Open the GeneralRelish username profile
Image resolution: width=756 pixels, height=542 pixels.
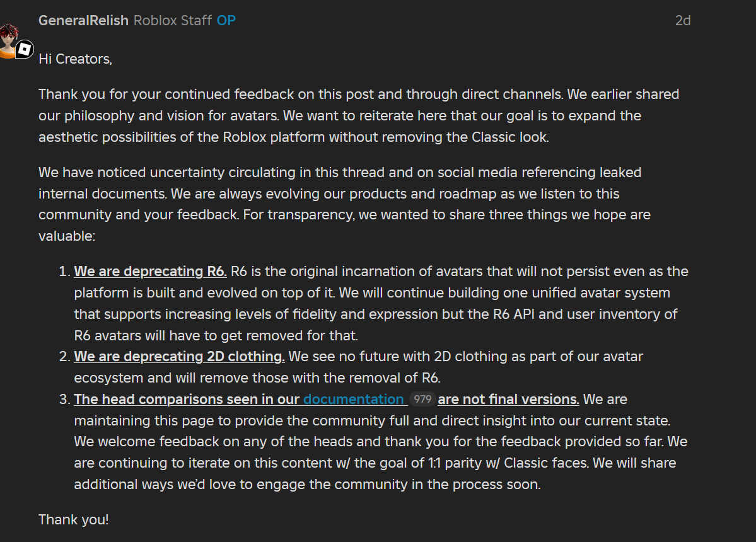point(83,20)
